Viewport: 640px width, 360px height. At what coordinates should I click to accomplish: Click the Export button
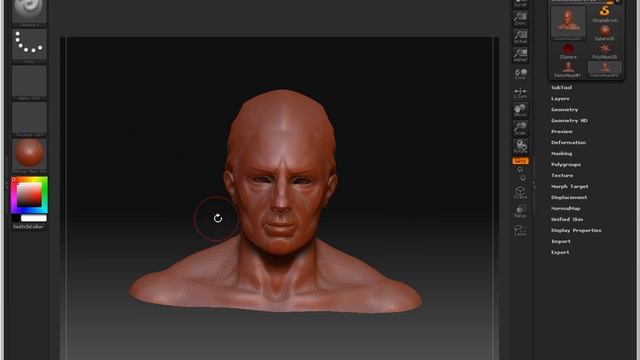[x=560, y=252]
